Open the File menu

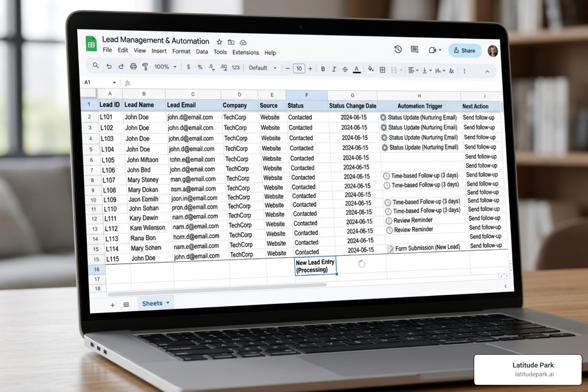(107, 50)
